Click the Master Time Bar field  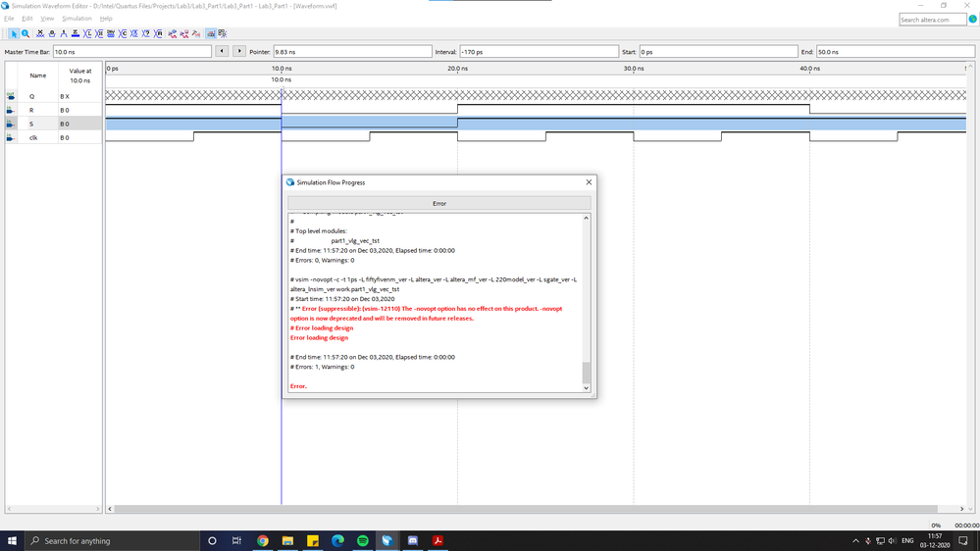point(131,52)
